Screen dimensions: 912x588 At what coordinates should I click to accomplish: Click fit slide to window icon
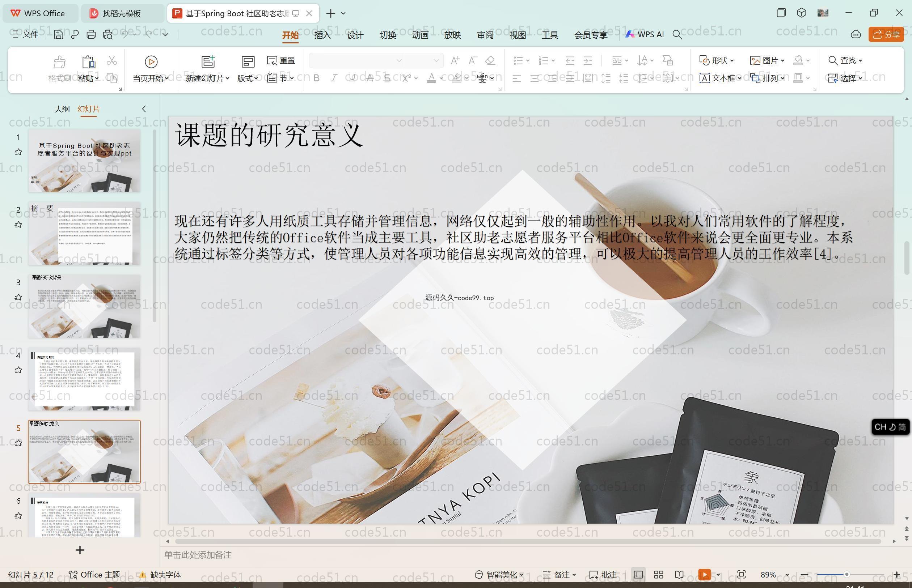click(x=741, y=575)
